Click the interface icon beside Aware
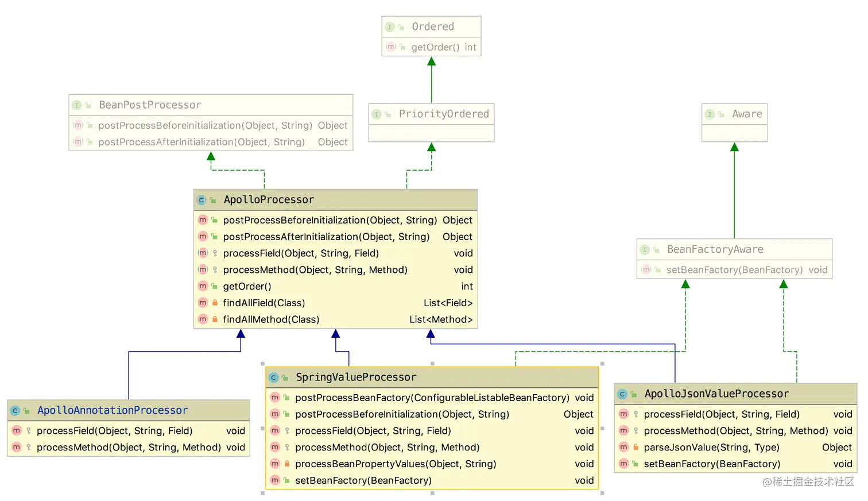 [710, 114]
